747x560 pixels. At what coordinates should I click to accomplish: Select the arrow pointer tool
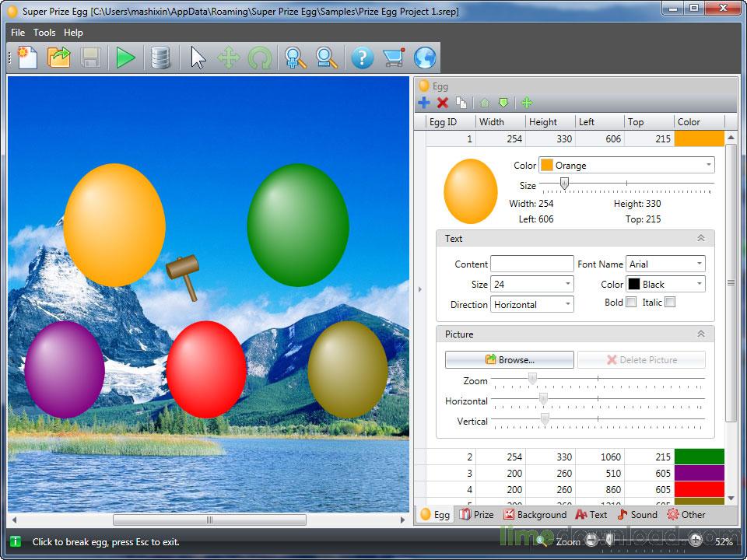pos(198,58)
